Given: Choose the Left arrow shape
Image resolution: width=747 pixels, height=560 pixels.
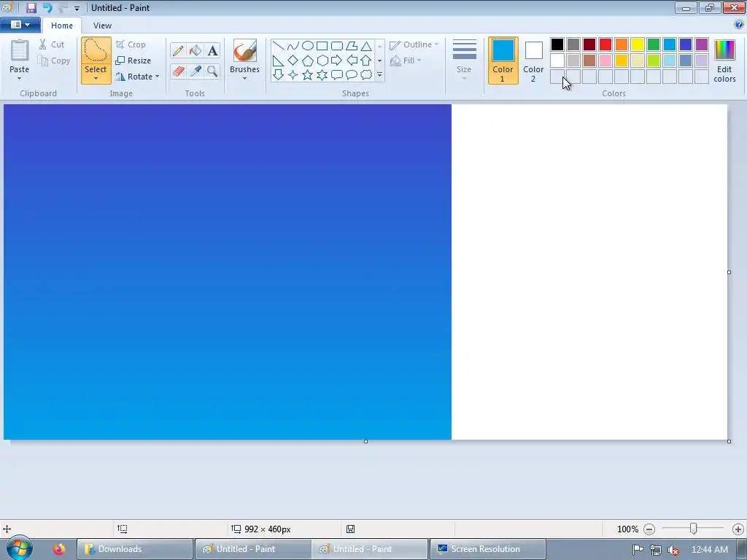Looking at the screenshot, I should click(352, 61).
